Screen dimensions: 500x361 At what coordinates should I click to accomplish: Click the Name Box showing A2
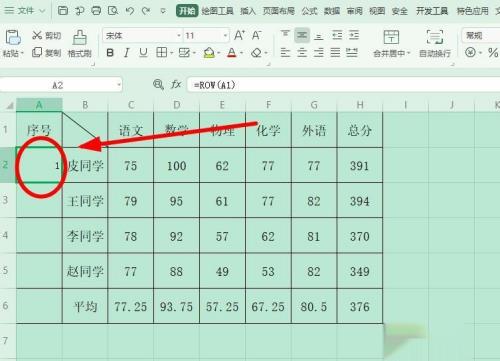(x=61, y=85)
